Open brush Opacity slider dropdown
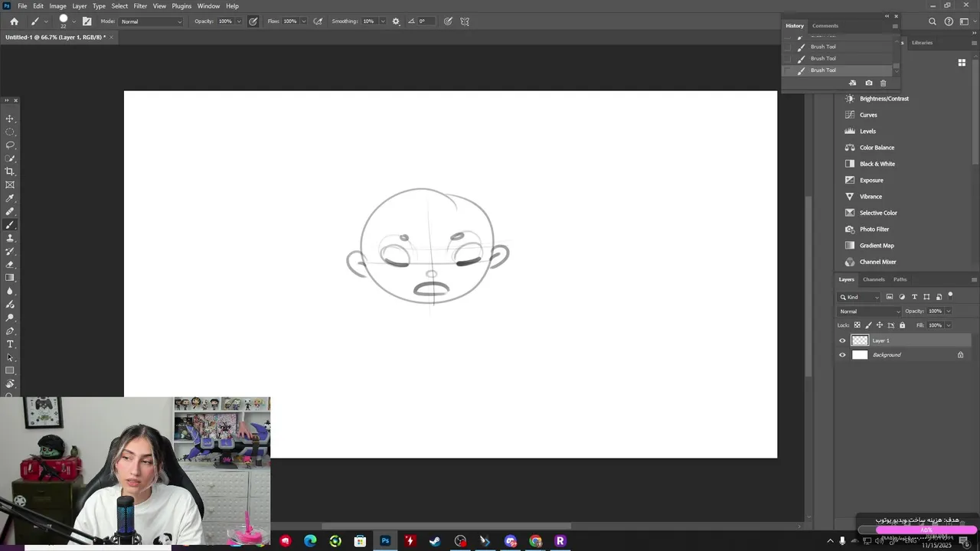 click(238, 21)
